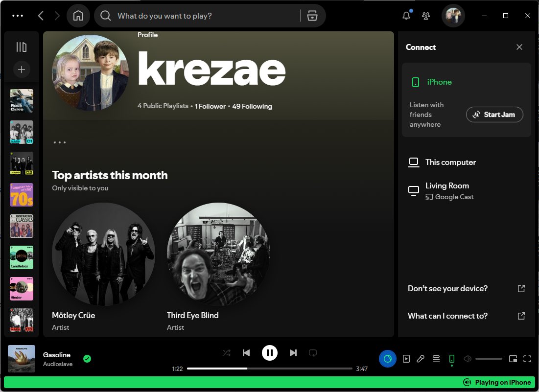Image resolution: width=539 pixels, height=392 pixels.
Task: Open Daily Mix 03 in sidebar
Action: coord(22,320)
